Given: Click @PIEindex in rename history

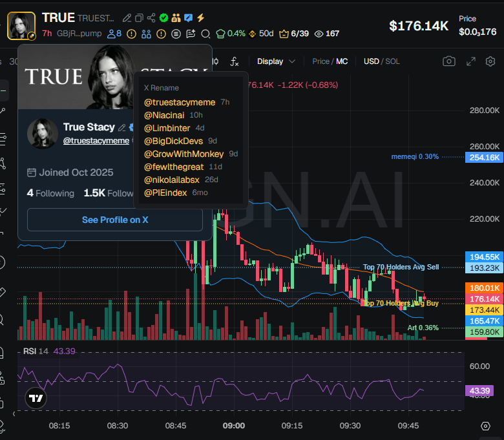Looking at the screenshot, I should coord(165,193).
